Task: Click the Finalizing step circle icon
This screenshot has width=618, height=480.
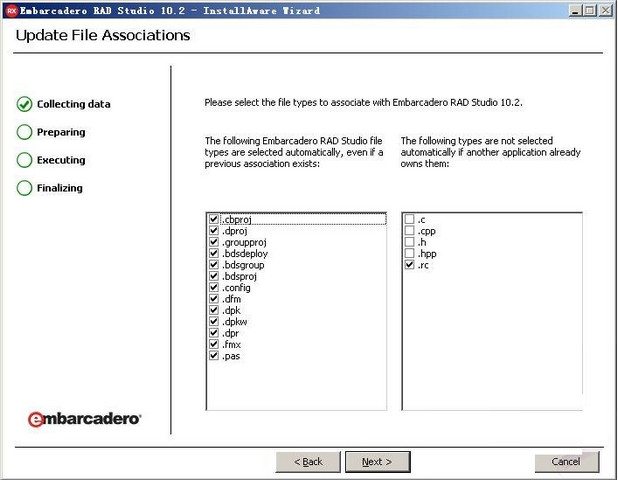Action: [x=24, y=188]
